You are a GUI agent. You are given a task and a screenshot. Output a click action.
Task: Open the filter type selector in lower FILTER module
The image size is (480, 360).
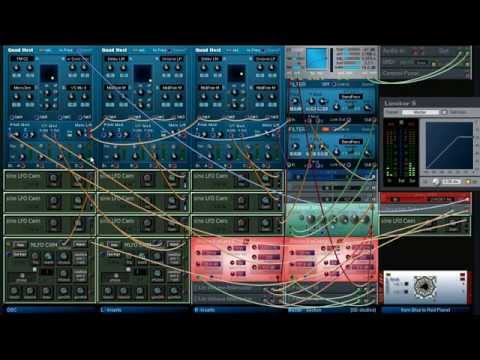coord(350,142)
